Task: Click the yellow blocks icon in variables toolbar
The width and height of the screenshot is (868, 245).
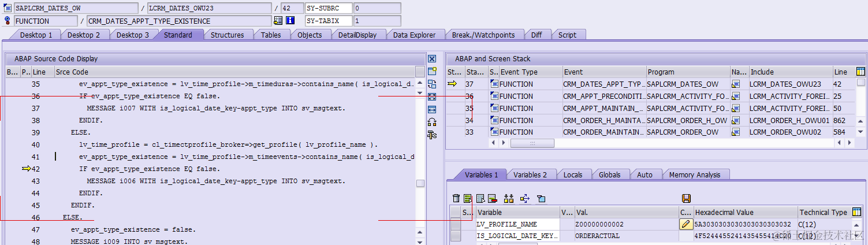Action: (x=509, y=199)
